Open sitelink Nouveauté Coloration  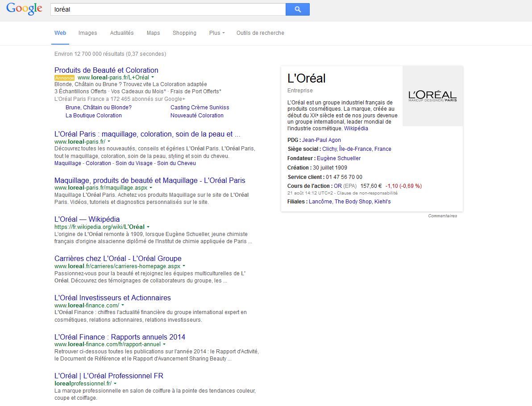coord(197,115)
